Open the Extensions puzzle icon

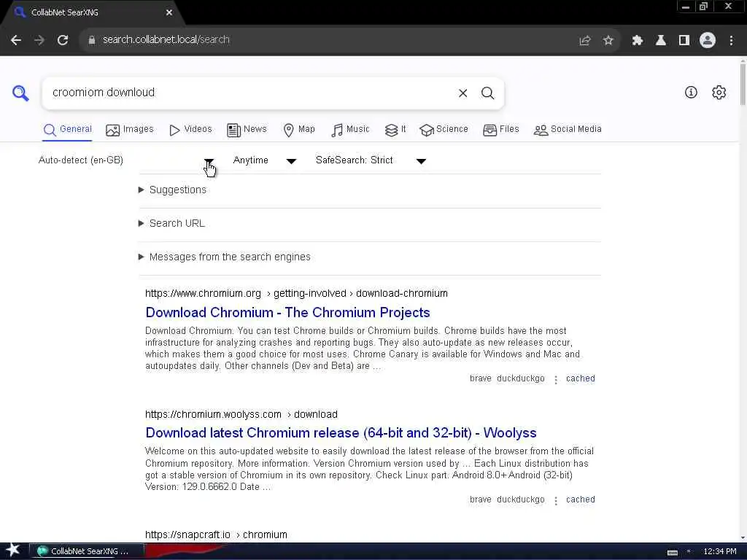coord(637,41)
